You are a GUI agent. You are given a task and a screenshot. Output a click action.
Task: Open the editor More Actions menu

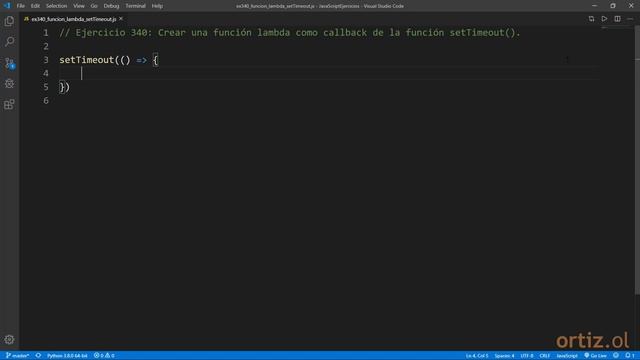click(630, 19)
